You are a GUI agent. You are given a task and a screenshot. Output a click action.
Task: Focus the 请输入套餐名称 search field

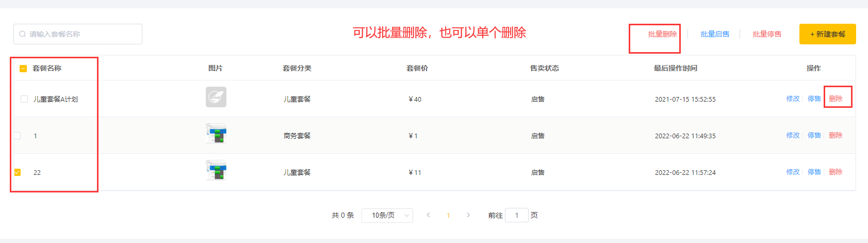[78, 34]
